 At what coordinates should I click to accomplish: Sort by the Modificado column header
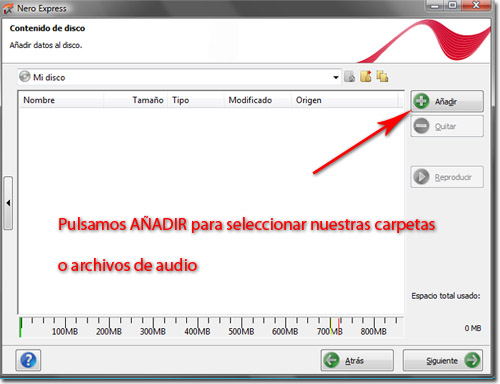[x=258, y=100]
